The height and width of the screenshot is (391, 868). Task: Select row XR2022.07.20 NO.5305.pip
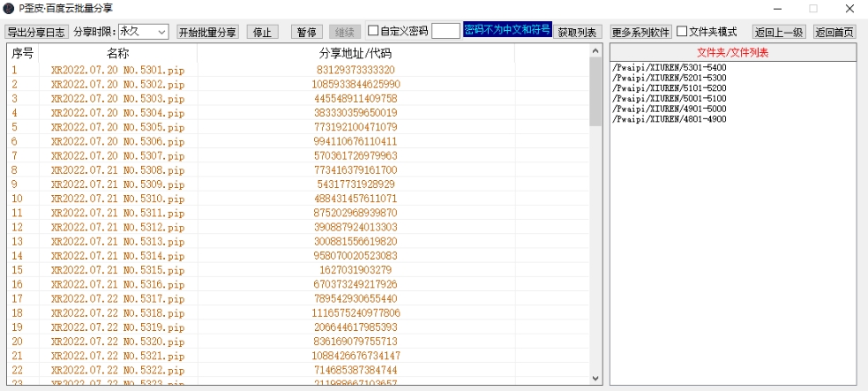[298, 127]
